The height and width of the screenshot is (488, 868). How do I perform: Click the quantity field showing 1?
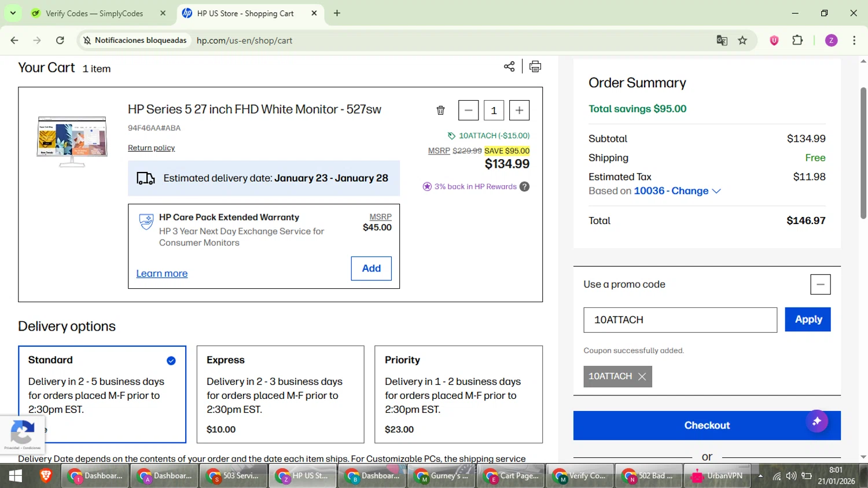coord(494,110)
